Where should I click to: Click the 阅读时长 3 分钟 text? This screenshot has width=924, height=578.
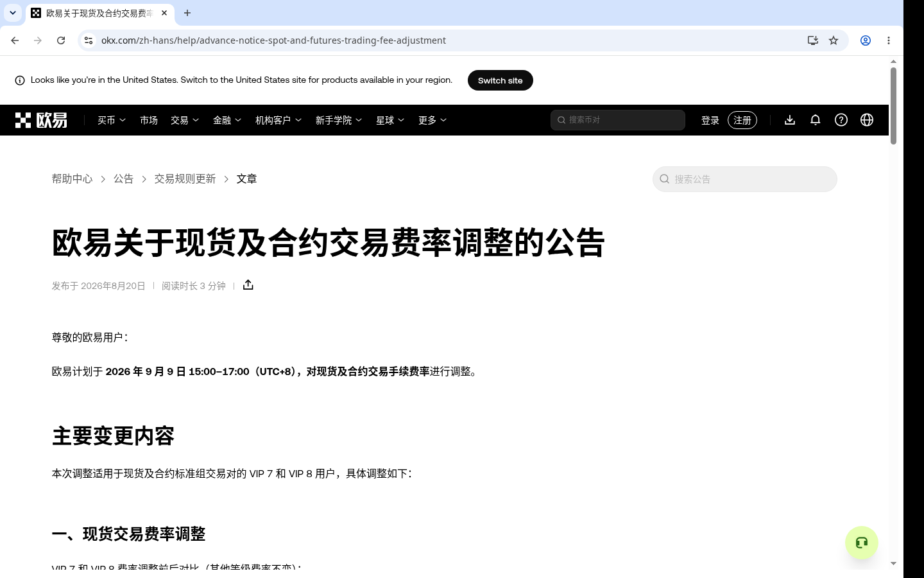tap(194, 286)
